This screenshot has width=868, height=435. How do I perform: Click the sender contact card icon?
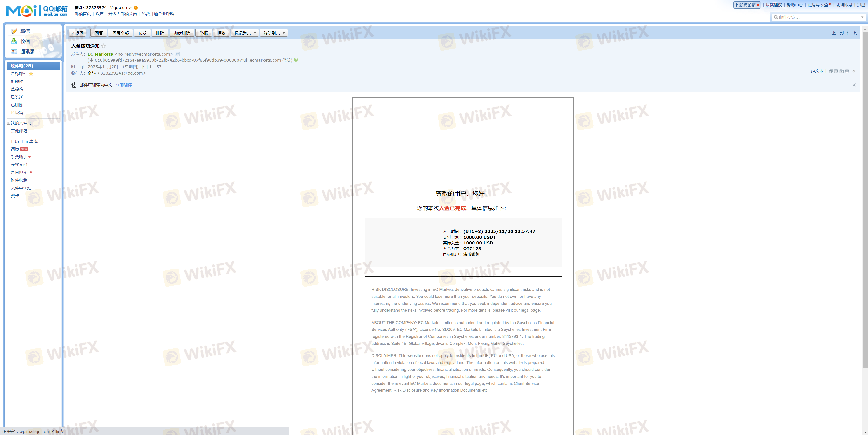(177, 54)
